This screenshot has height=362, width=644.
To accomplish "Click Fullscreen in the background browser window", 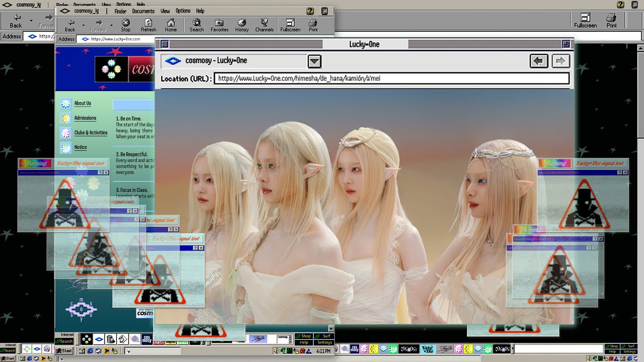I will (586, 21).
